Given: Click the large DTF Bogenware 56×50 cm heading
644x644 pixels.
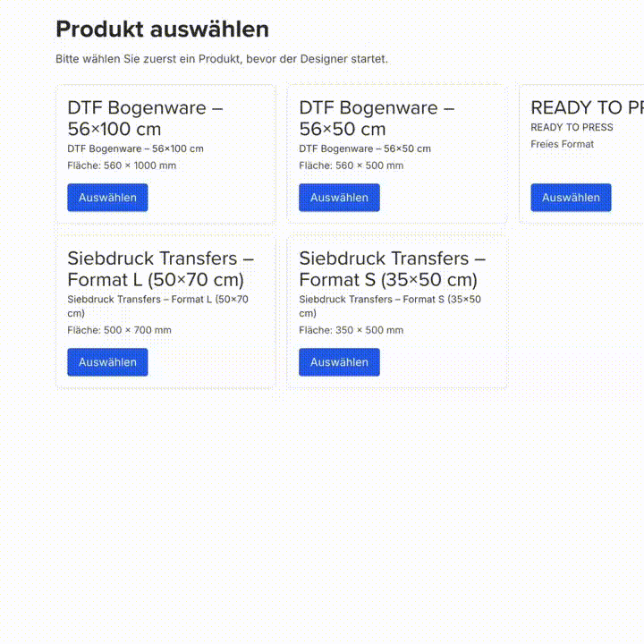Looking at the screenshot, I should coord(377,118).
